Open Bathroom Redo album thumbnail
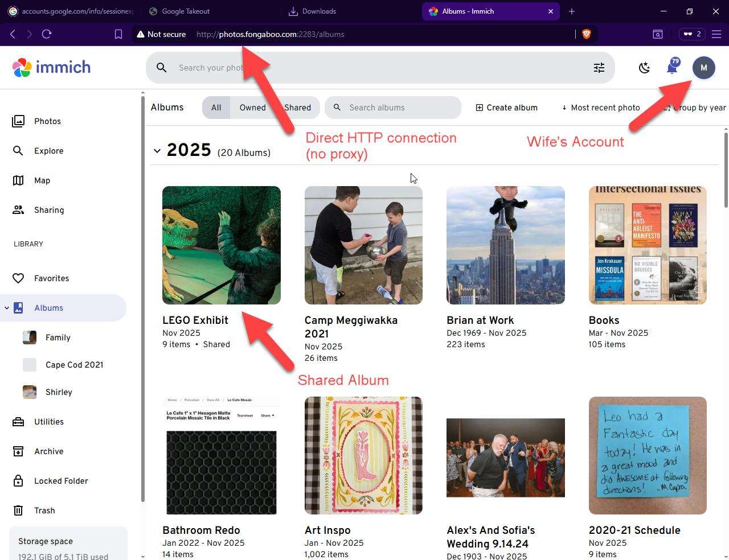 click(222, 455)
